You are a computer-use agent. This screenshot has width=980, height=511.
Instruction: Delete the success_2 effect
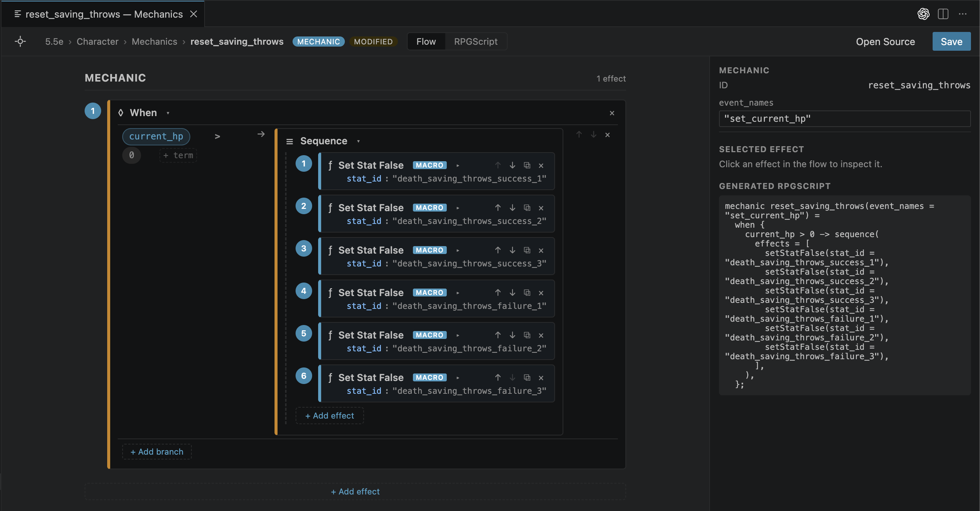(x=541, y=208)
